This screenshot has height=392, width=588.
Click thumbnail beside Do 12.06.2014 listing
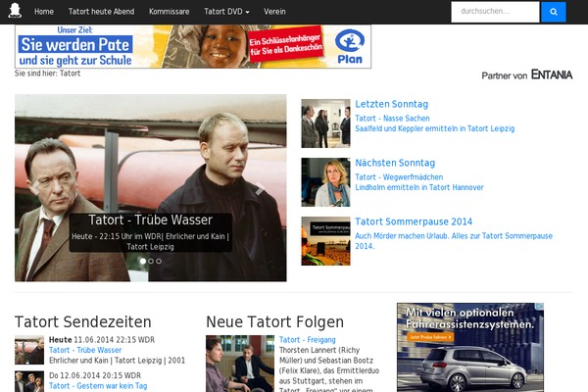29,381
